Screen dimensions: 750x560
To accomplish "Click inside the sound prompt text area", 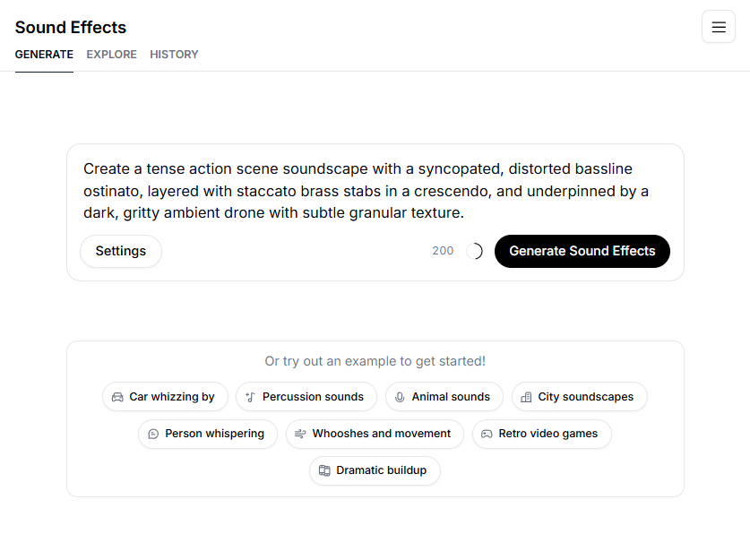I will click(375, 190).
